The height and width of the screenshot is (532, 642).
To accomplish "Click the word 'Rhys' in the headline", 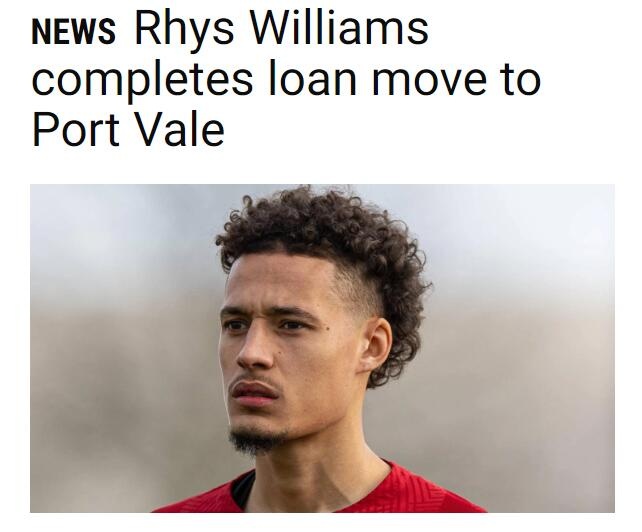I will point(184,32).
